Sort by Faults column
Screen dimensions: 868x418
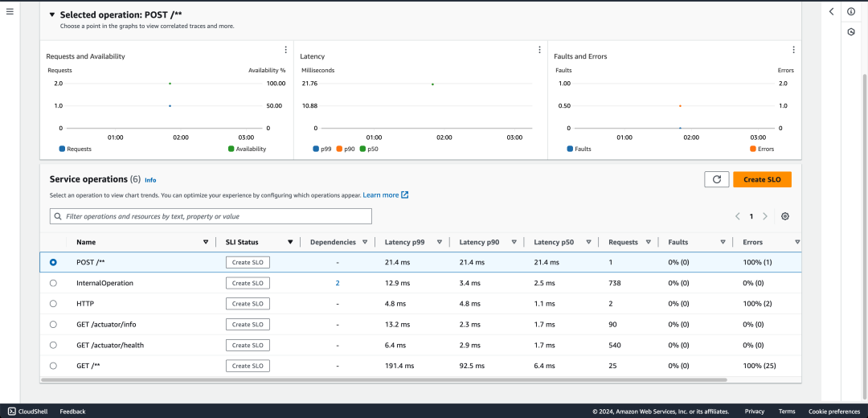point(723,242)
